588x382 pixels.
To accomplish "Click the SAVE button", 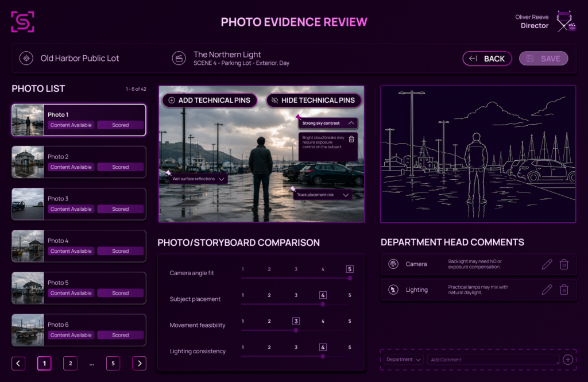I will tap(543, 59).
